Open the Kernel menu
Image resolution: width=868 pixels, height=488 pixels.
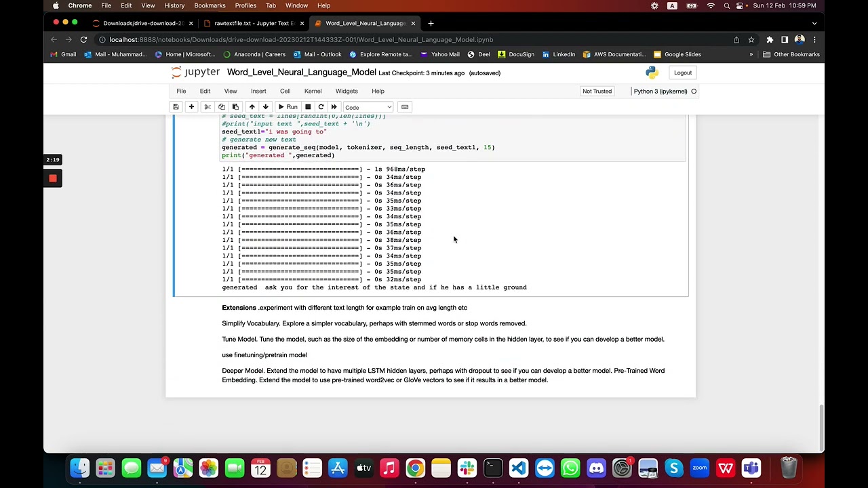[313, 91]
